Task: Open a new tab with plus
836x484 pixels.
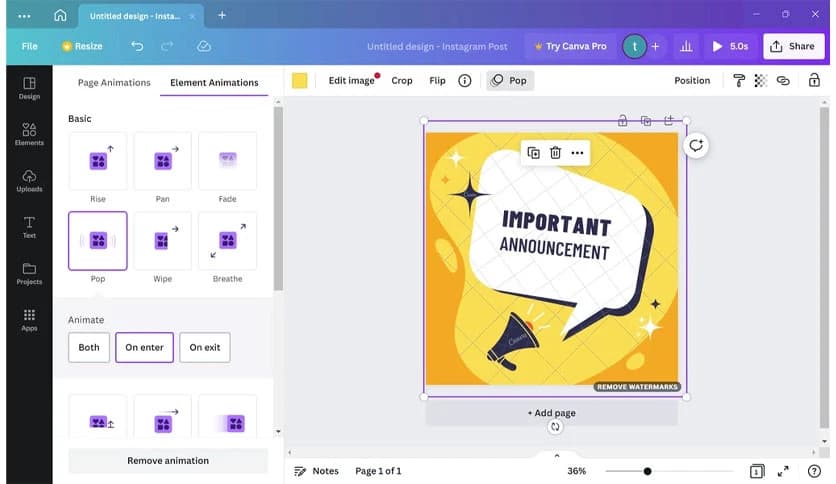Action: pyautogui.click(x=222, y=15)
